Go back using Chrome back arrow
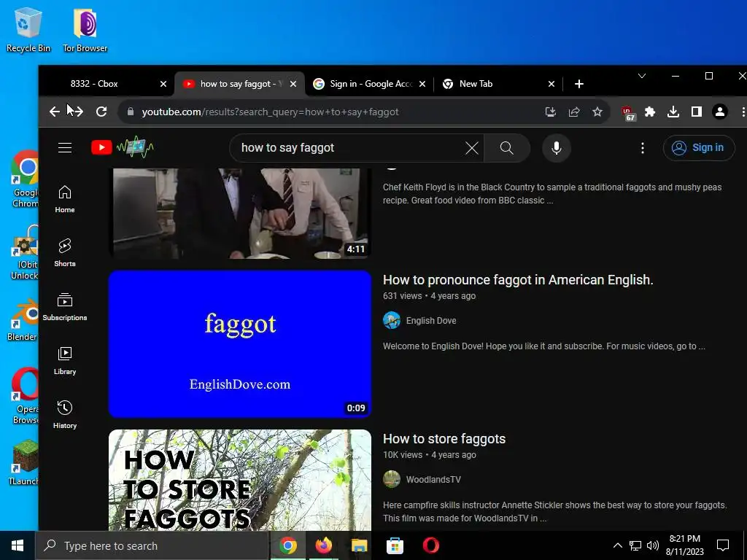This screenshot has width=747, height=560. [54, 112]
